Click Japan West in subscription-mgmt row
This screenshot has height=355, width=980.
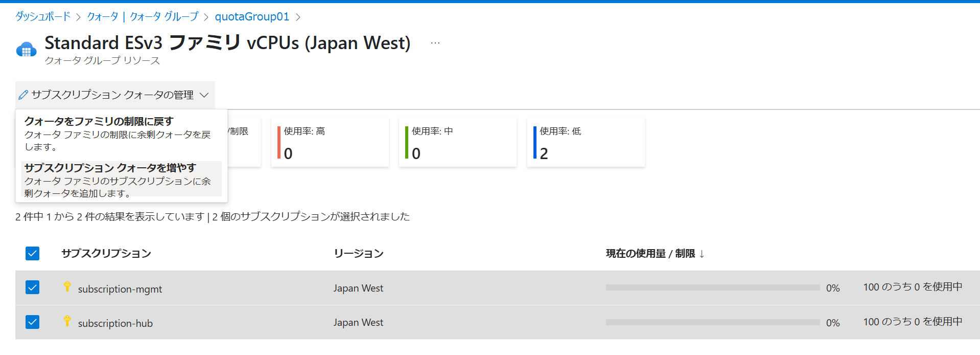click(359, 289)
